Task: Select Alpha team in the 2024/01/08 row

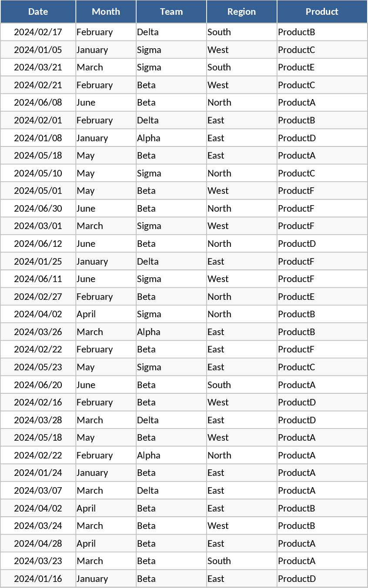Action: point(149,138)
